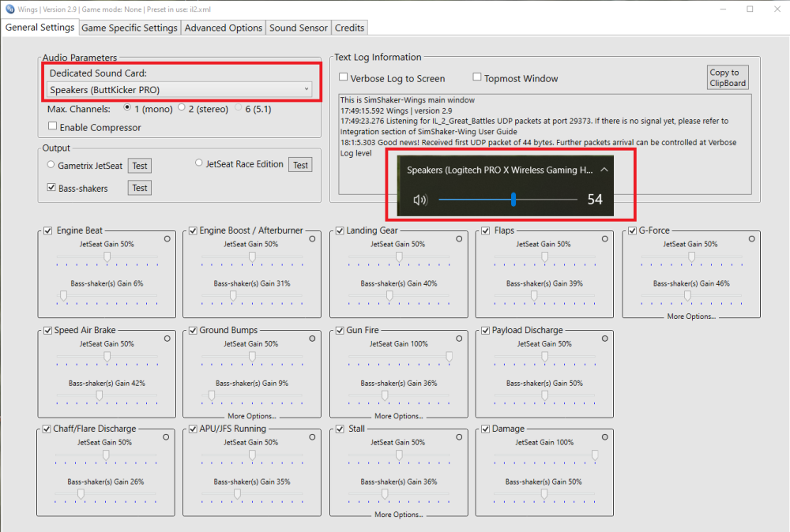Click the Chaff/Flare Discharge indicator circle

(x=167, y=436)
